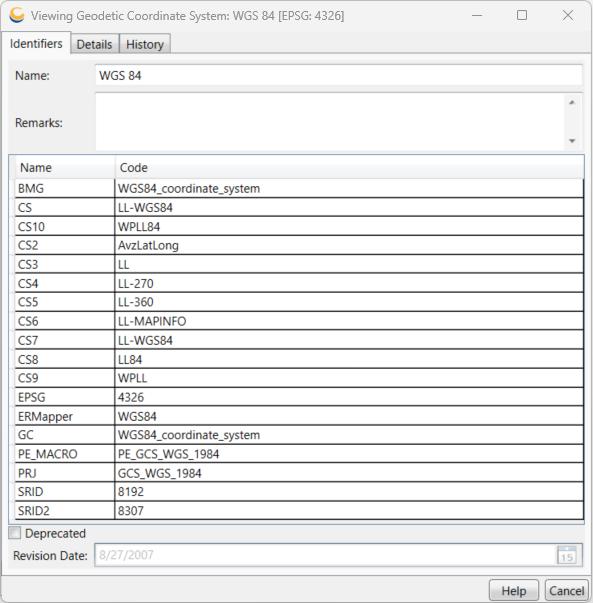Select the Identifiers tab

point(36,43)
